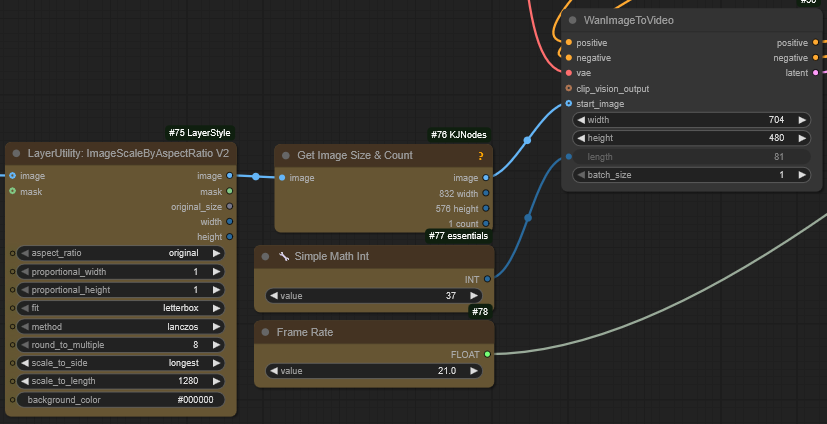Open the fit letterbox dropdown

point(120,308)
